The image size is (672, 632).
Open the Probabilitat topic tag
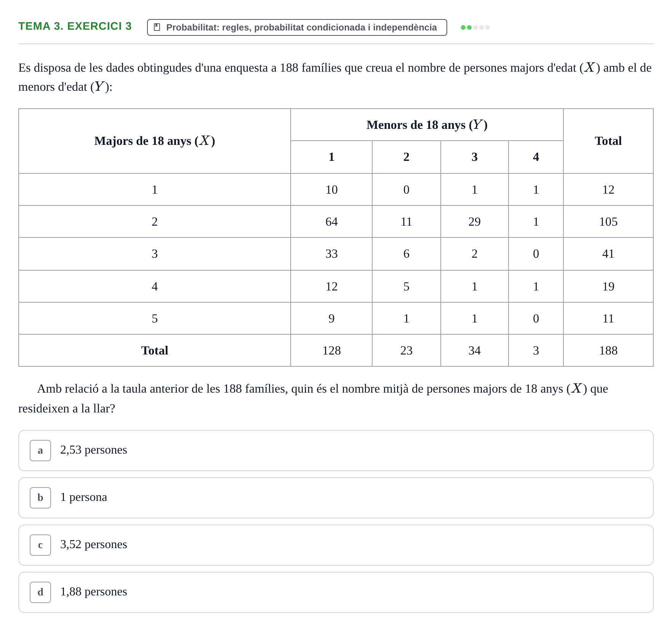pos(297,27)
